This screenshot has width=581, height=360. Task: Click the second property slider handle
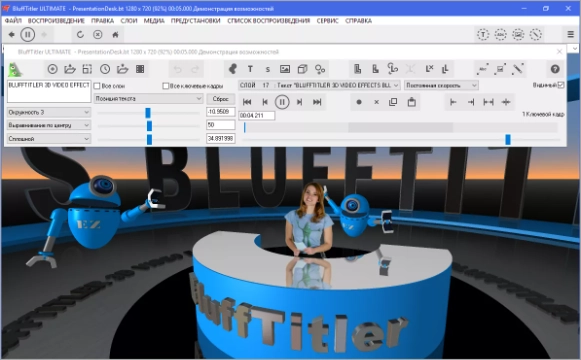[x=149, y=126]
